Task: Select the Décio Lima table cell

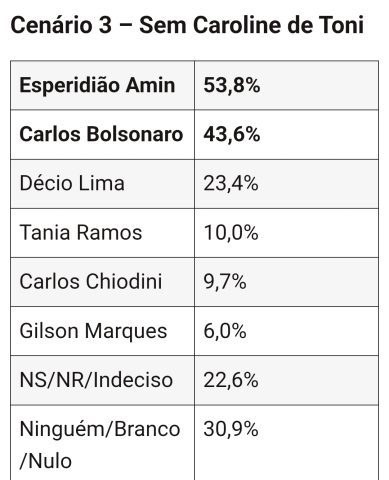Action: (x=103, y=184)
